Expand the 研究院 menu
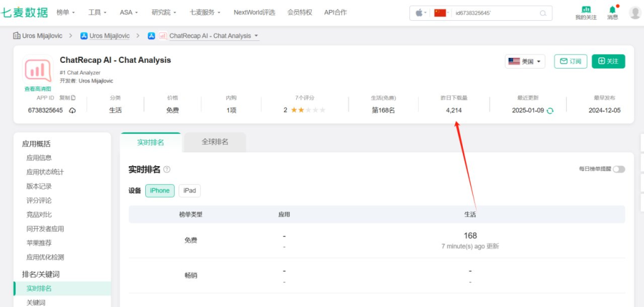644x307 pixels. pos(164,13)
